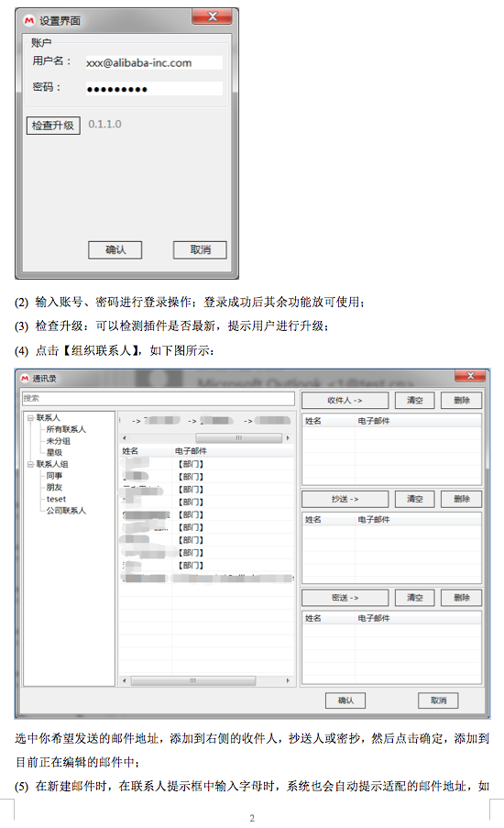
Task: Click 电子邮件 header in middle contact list
Action: tap(191, 451)
